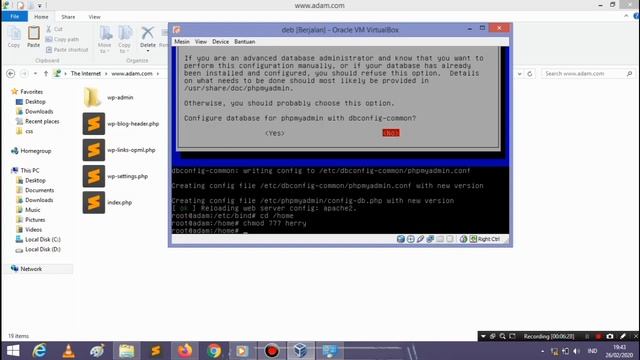Screen dimensions: 640x360
Task: Click the Search www.adam.com field
Action: click(588, 73)
